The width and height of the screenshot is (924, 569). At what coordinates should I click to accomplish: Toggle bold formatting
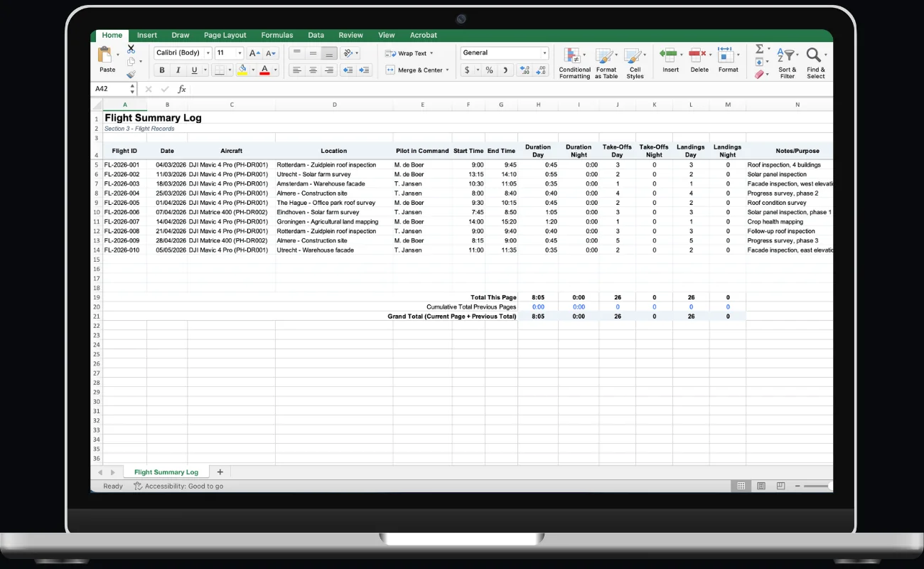point(162,70)
